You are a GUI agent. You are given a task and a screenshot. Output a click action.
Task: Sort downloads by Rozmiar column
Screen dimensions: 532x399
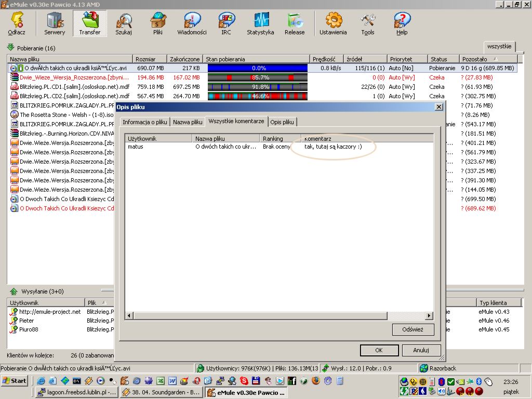coord(150,59)
